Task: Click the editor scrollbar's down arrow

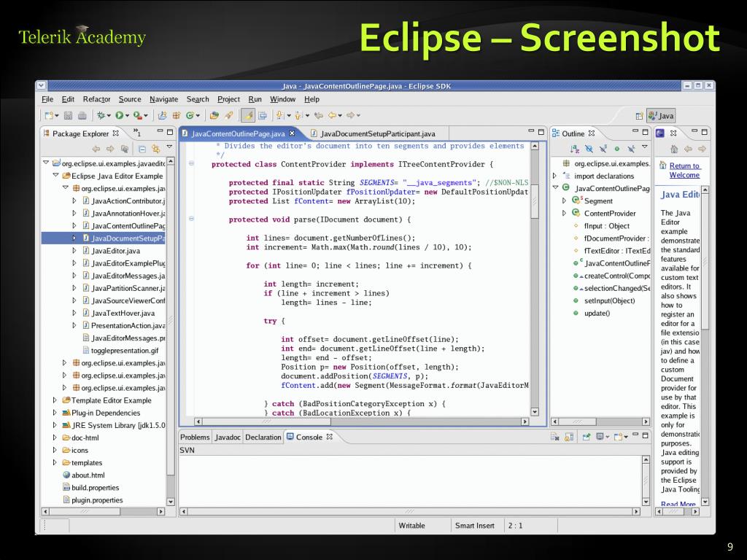Action: pyautogui.click(x=535, y=411)
